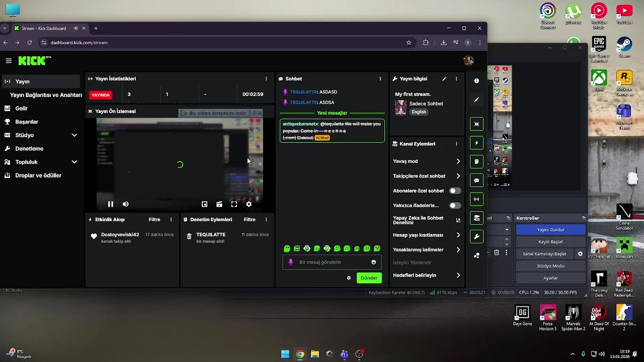Toggle Yalnızca ifadelerle switch

coord(455,206)
